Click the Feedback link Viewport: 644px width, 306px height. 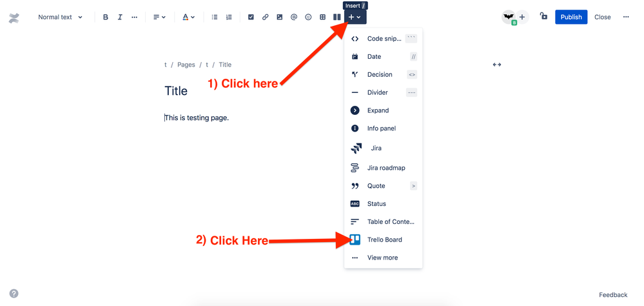point(613,294)
